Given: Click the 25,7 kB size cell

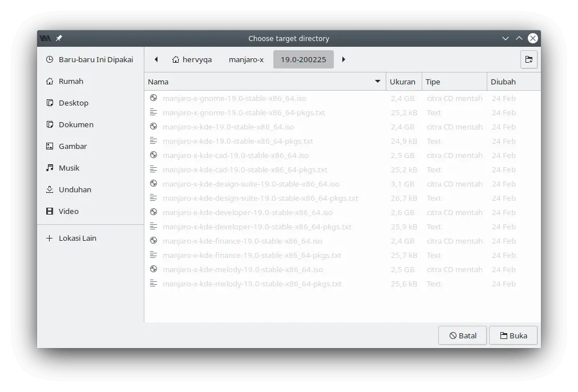Looking at the screenshot, I should 404,255.
